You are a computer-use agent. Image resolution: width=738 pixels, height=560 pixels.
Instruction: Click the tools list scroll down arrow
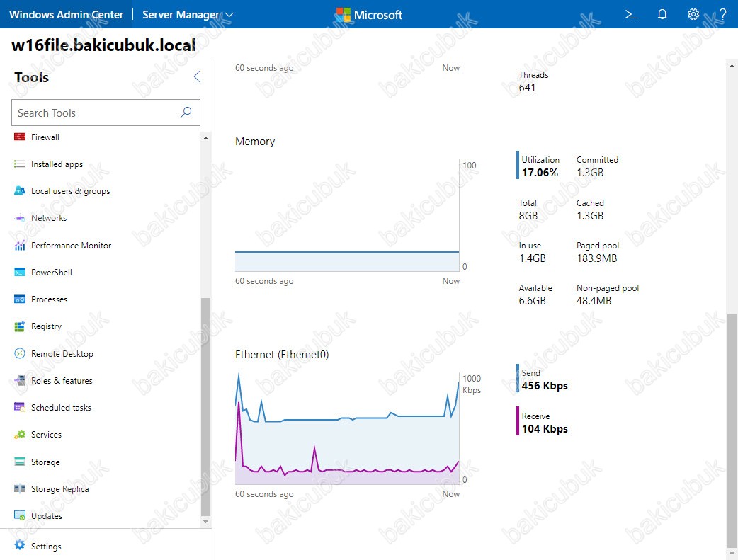click(205, 521)
